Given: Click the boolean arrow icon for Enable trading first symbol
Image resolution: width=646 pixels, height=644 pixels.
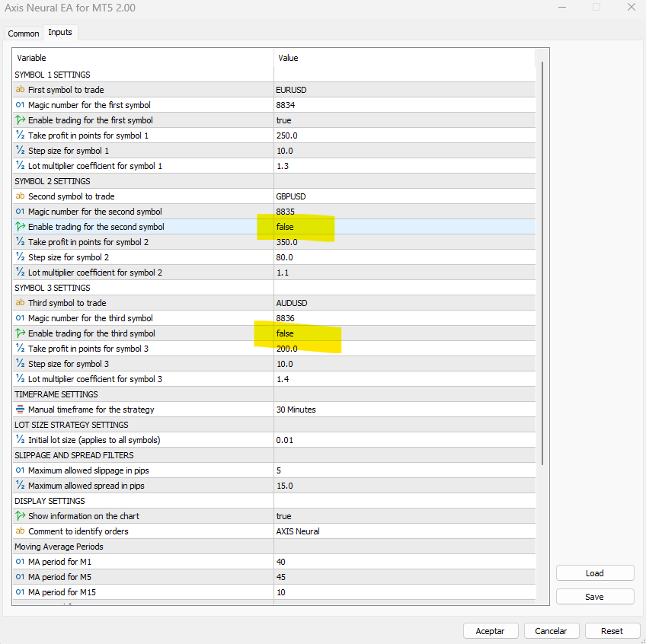Looking at the screenshot, I should click(20, 120).
